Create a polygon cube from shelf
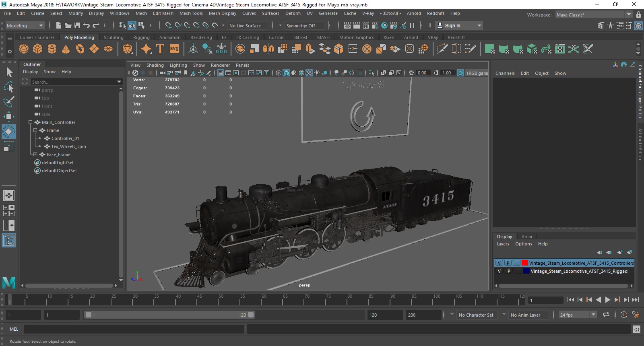The width and height of the screenshot is (644, 346). [x=38, y=49]
